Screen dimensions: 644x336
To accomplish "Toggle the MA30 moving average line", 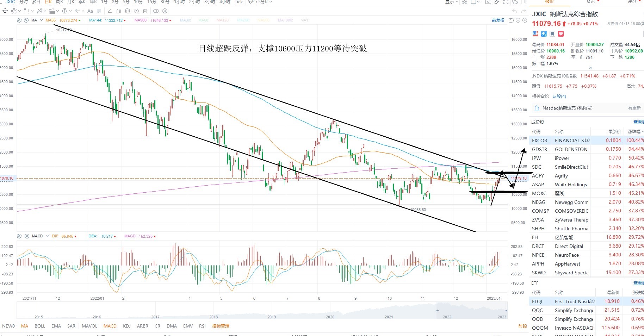I will pos(185,20).
